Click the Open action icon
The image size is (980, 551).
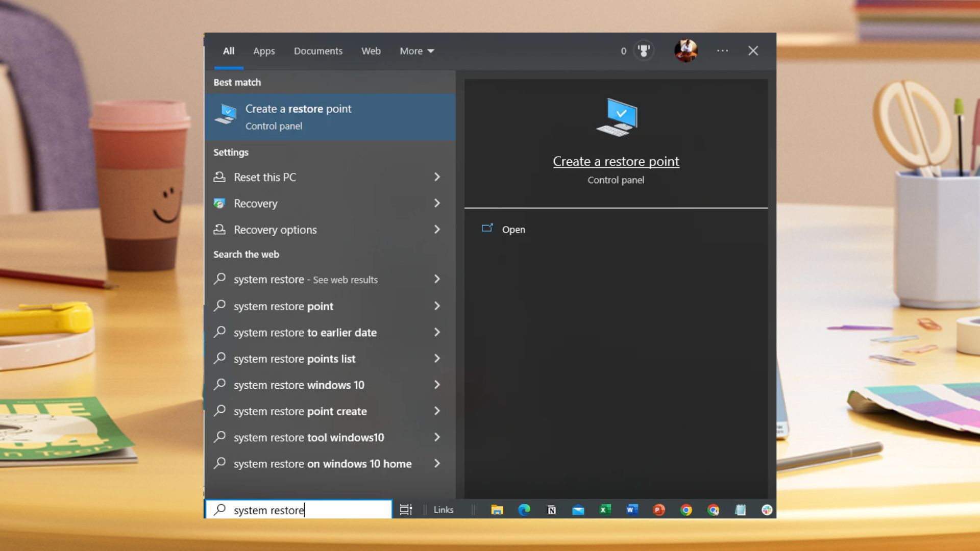pyautogui.click(x=487, y=229)
